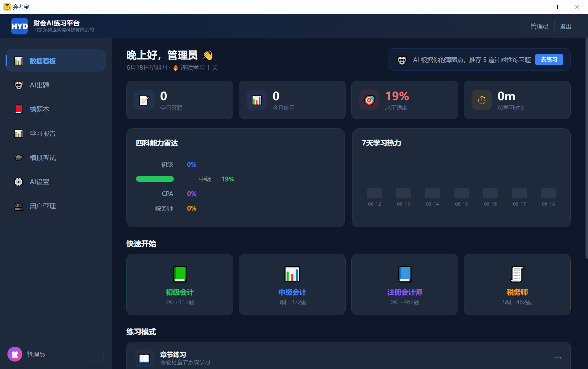Click the 06-18 heatmap bar

[548, 193]
